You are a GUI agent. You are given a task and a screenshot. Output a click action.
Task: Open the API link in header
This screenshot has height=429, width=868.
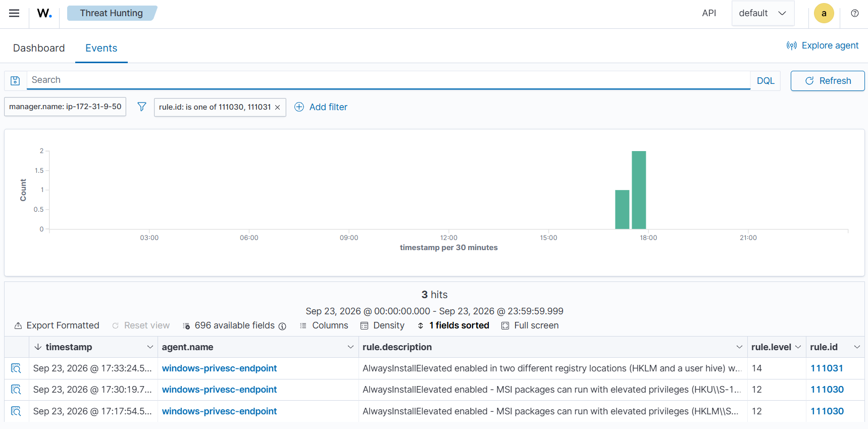(x=709, y=13)
